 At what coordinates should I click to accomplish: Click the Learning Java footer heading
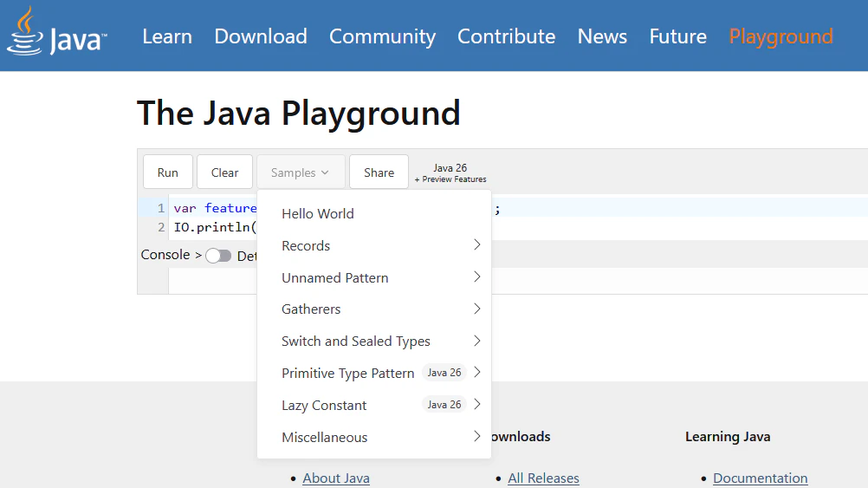(728, 437)
